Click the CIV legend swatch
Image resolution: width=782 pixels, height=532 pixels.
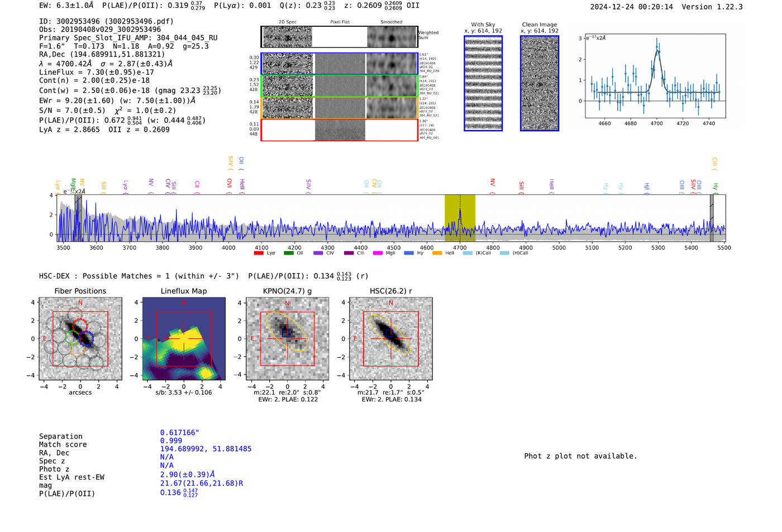(318, 253)
